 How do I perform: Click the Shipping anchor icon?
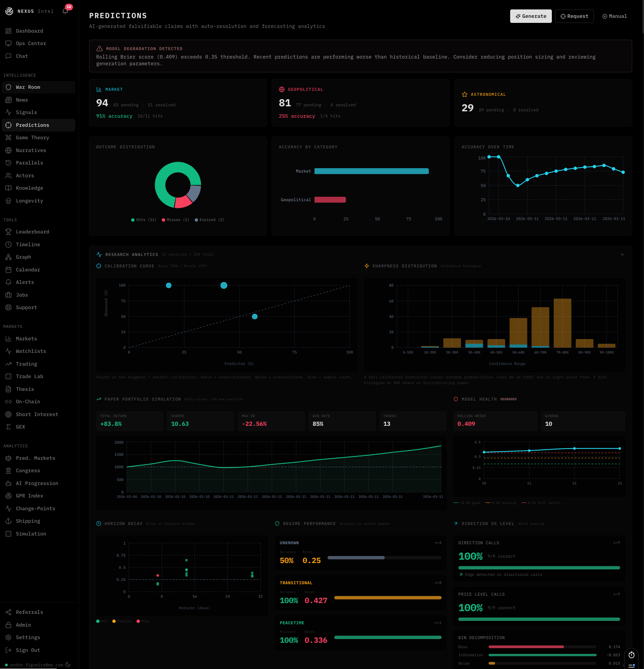coord(8,521)
